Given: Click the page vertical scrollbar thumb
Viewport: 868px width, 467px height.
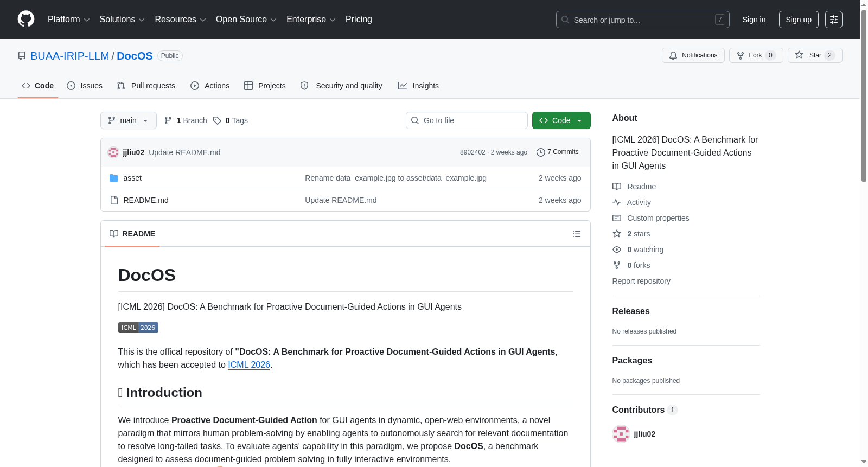Looking at the screenshot, I should pos(864,95).
